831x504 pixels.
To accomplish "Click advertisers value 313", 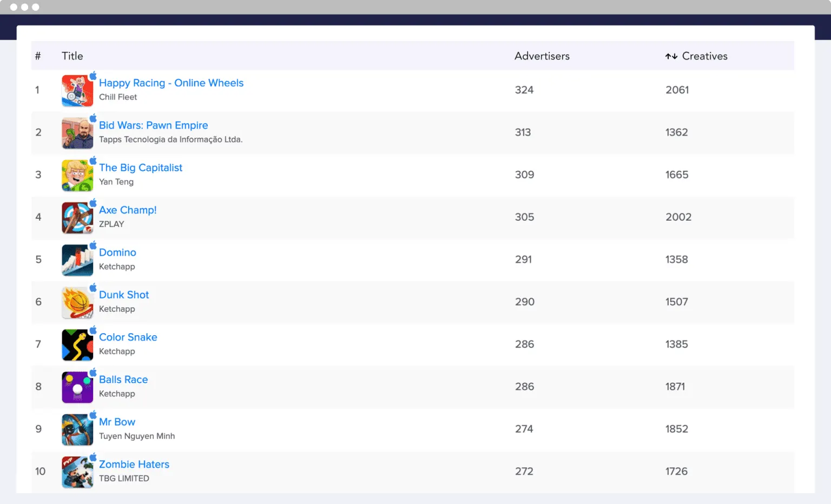I will [x=523, y=132].
